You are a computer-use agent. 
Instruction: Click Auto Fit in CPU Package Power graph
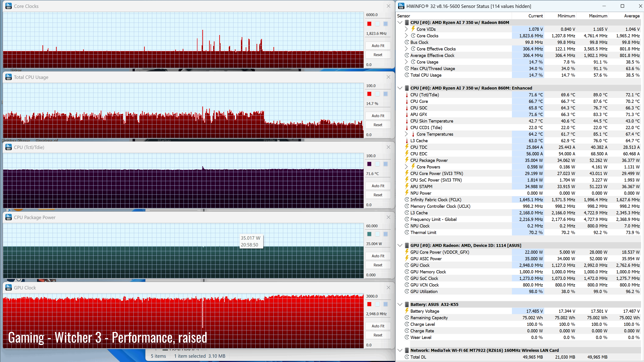pos(378,256)
